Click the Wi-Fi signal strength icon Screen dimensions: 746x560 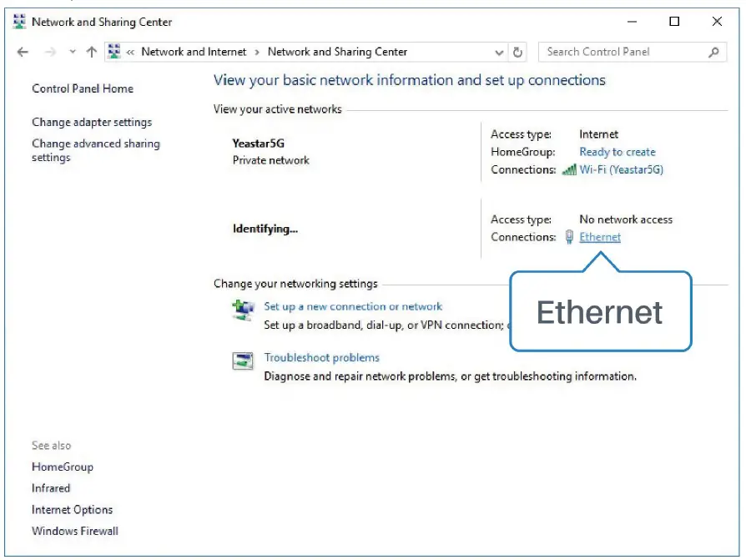pyautogui.click(x=569, y=169)
